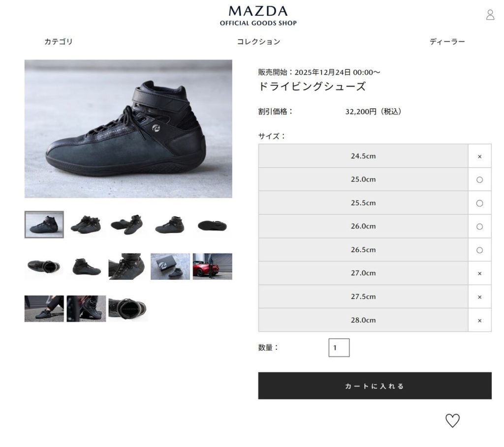The height and width of the screenshot is (447, 504).
Task: Show the shoe sole thumbnail image
Action: tap(212, 224)
